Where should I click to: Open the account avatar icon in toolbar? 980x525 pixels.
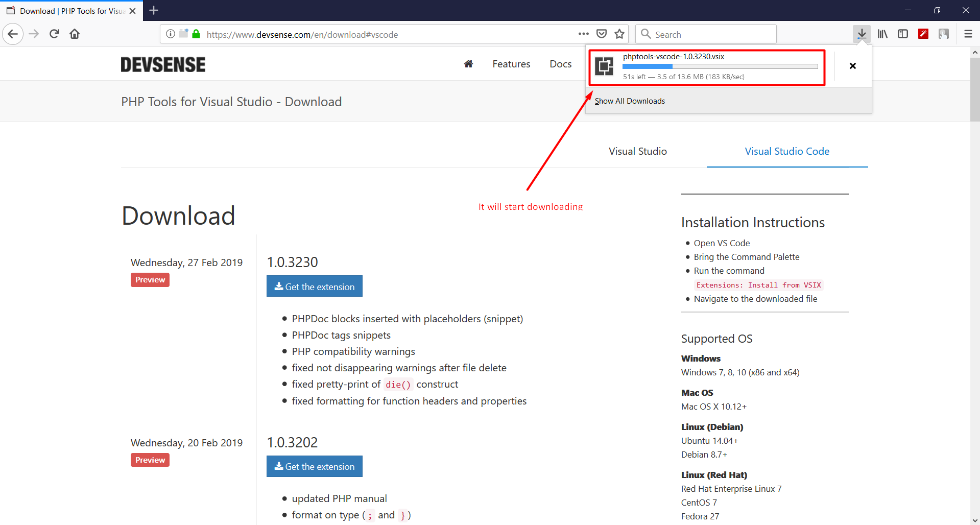pos(944,34)
